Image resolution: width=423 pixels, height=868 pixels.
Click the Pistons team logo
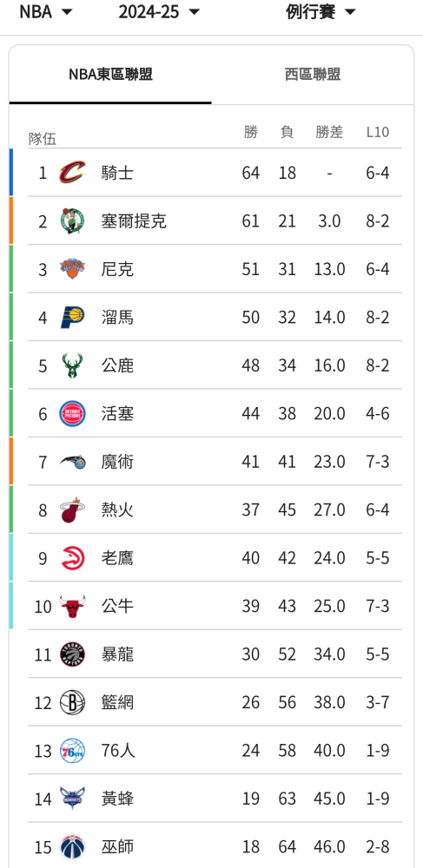click(73, 413)
